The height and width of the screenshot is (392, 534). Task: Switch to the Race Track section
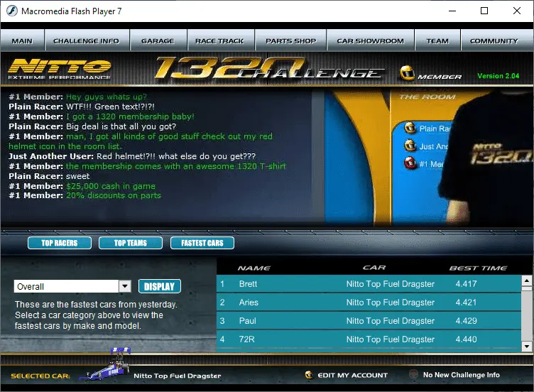219,41
